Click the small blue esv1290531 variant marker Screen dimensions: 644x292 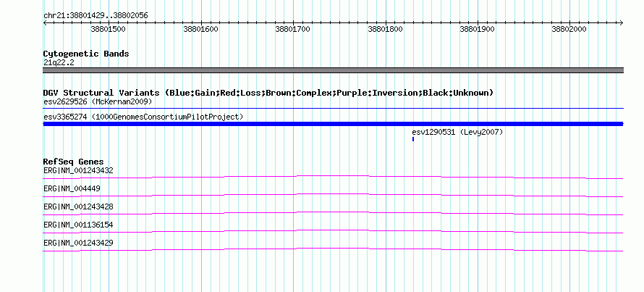412,139
